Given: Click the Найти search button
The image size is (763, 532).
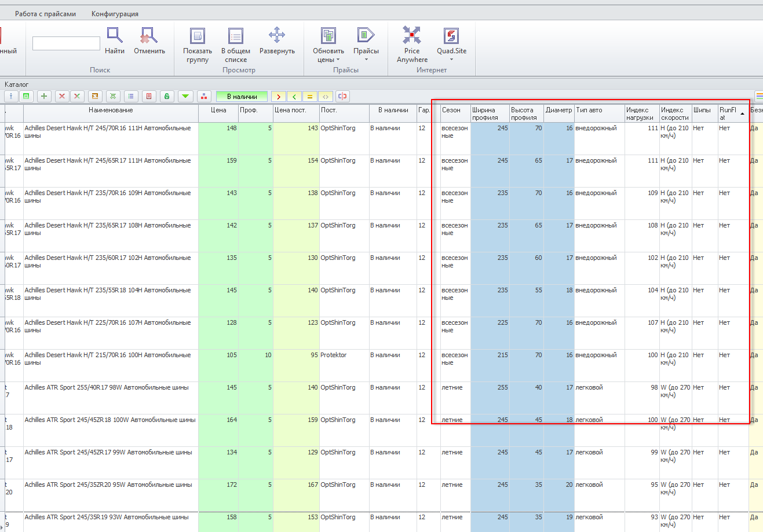Looking at the screenshot, I should (x=115, y=41).
